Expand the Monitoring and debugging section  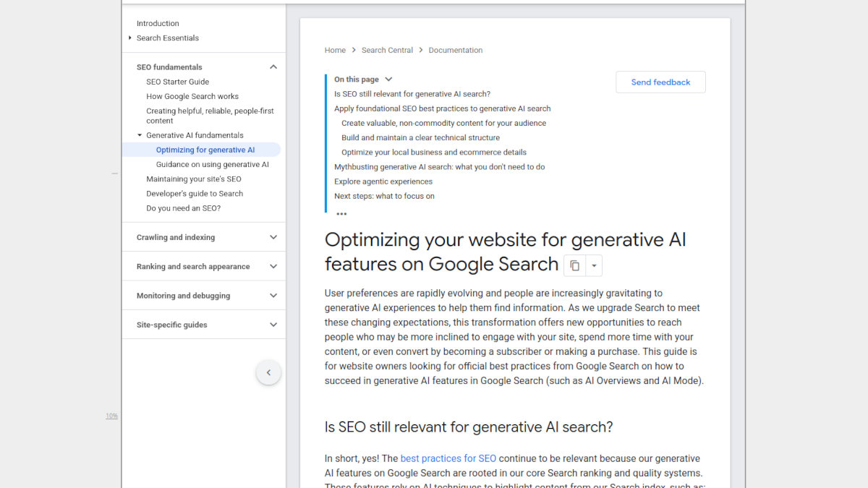pos(273,296)
